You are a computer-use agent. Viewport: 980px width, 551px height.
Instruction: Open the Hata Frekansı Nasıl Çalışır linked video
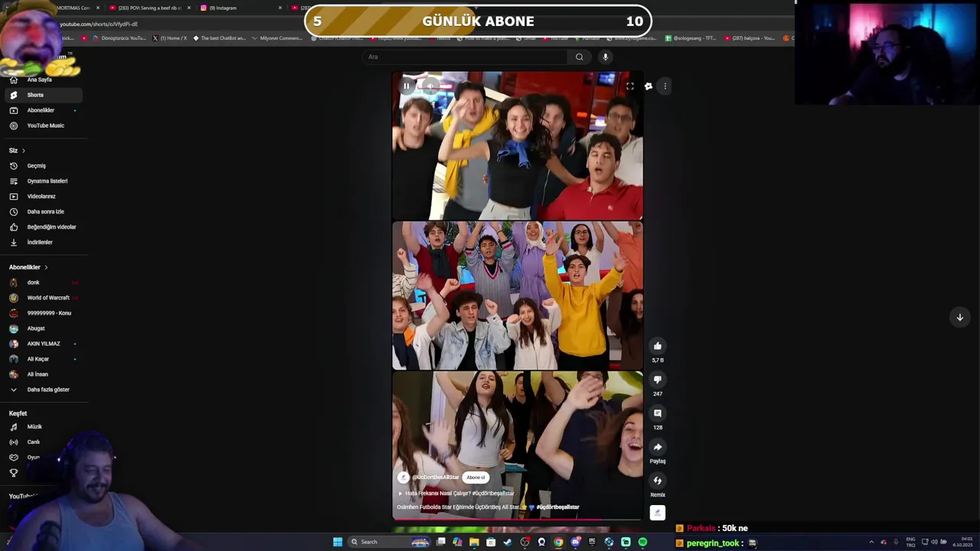click(x=456, y=494)
